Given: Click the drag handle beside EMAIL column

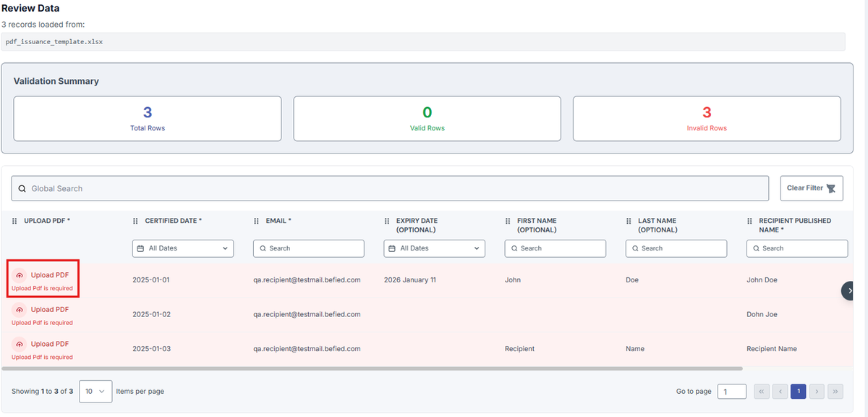Looking at the screenshot, I should point(256,221).
